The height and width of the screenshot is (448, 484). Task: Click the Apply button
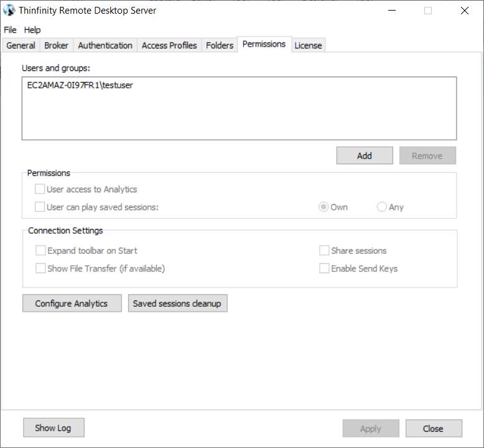pos(371,429)
